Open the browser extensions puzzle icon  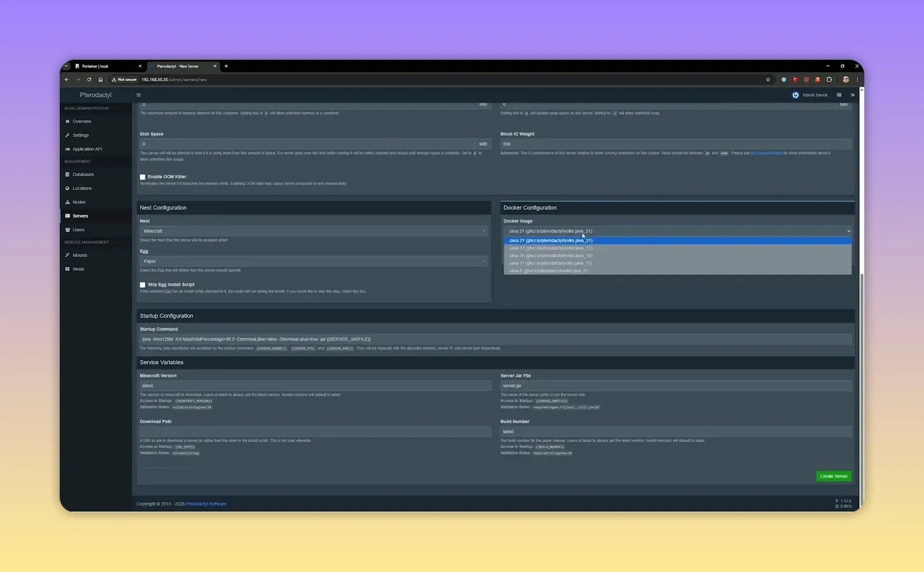pyautogui.click(x=829, y=79)
